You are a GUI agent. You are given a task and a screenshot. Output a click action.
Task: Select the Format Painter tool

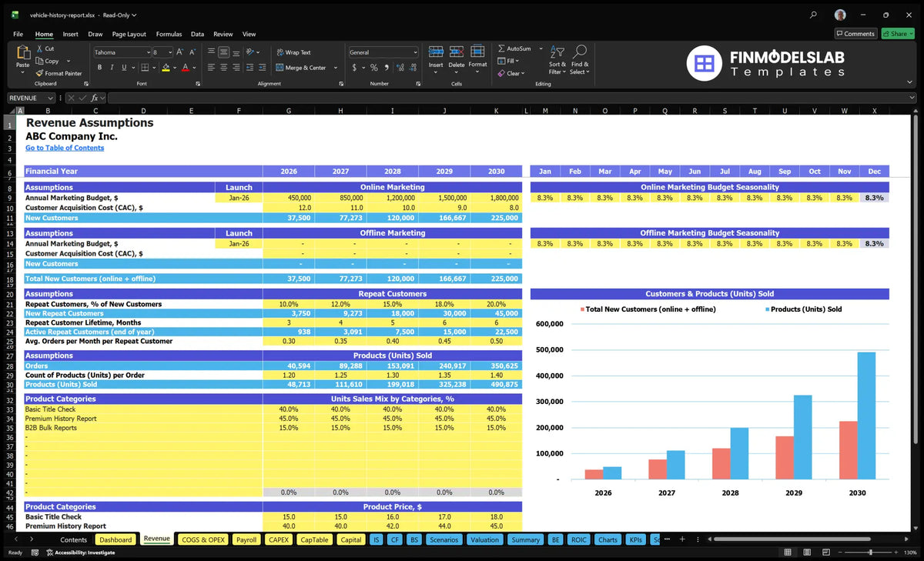pyautogui.click(x=59, y=74)
